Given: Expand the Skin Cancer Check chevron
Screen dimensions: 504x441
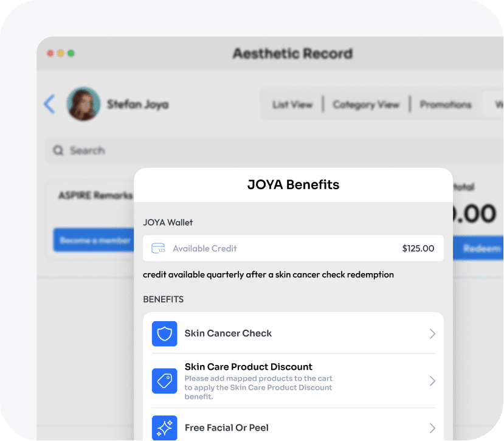Looking at the screenshot, I should [x=432, y=334].
